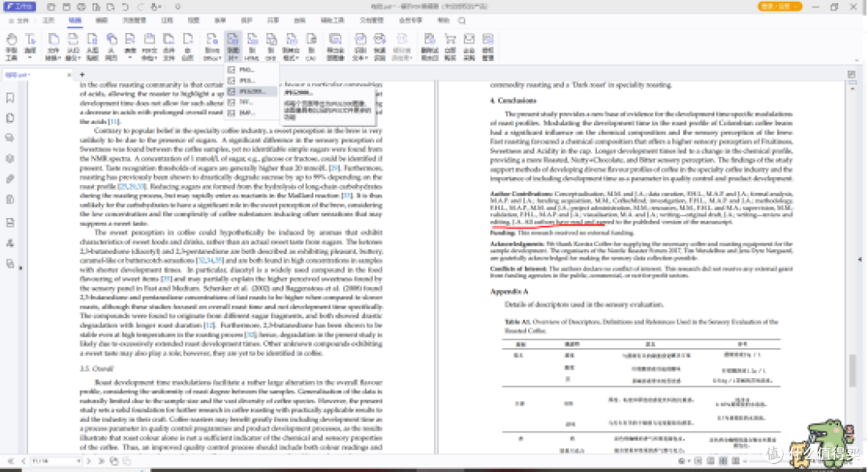Enable two-page facing view mode
Viewport: 868px width, 472px height.
pyautogui.click(x=723, y=461)
